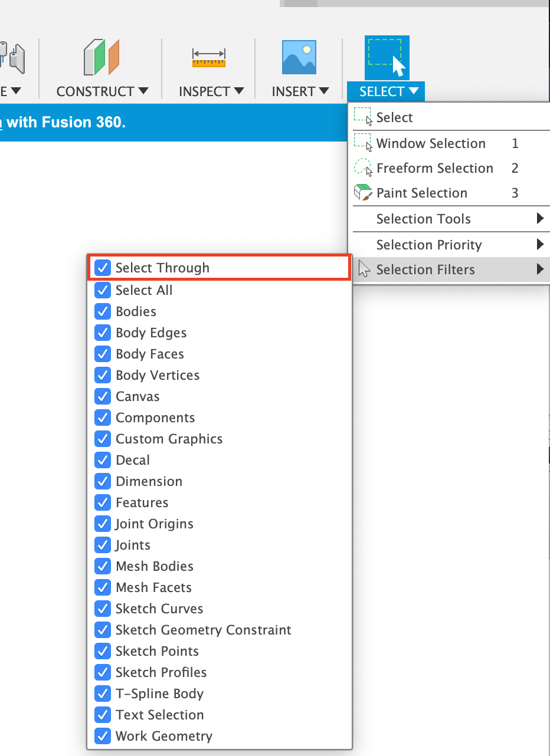Disable the Body Edges filter checkbox

[x=103, y=333]
